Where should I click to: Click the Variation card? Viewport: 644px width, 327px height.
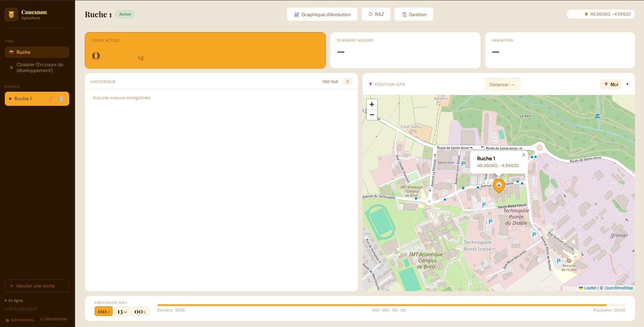560,50
